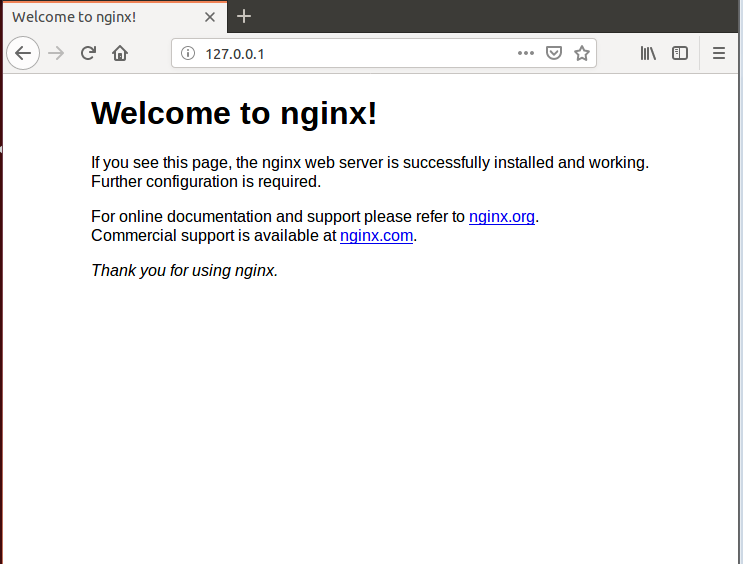743x564 pixels.
Task: Click the 'Thank you for using nginx.' text
Action: (x=184, y=271)
